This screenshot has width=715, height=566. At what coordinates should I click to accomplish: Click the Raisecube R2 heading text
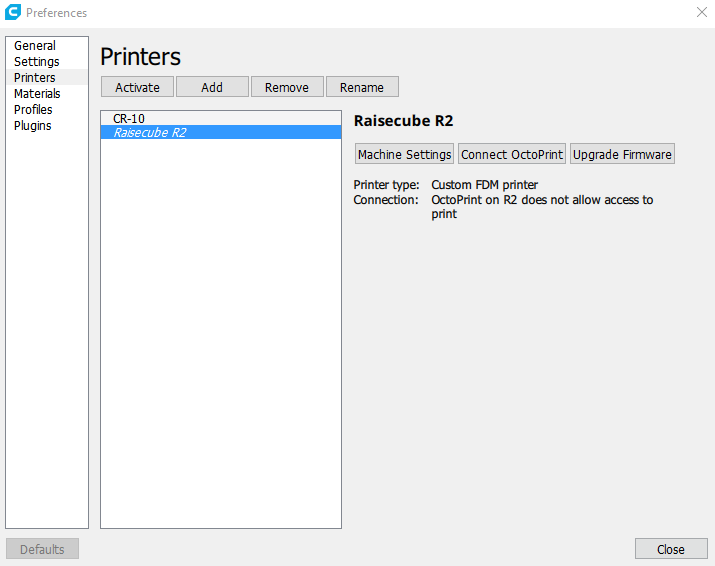click(x=404, y=121)
